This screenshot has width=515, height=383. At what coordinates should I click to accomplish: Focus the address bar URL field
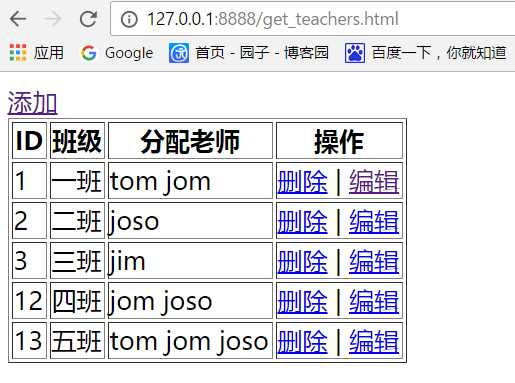pos(313,19)
